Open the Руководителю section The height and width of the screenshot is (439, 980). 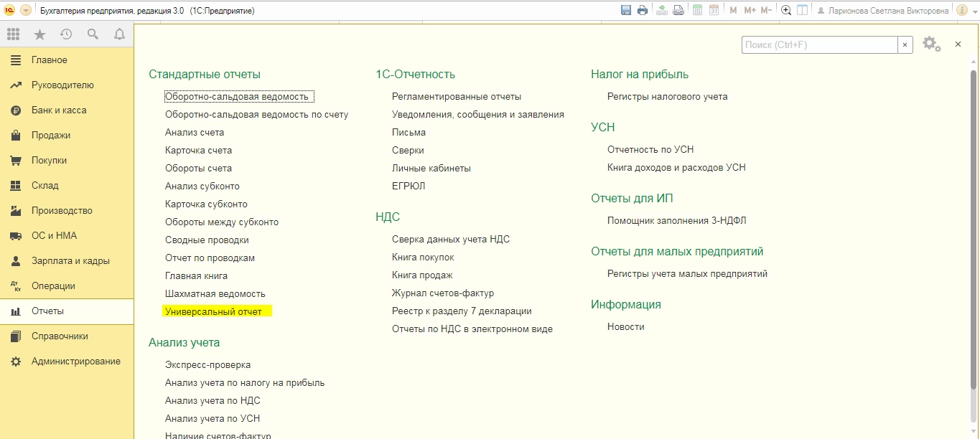pos(67,85)
